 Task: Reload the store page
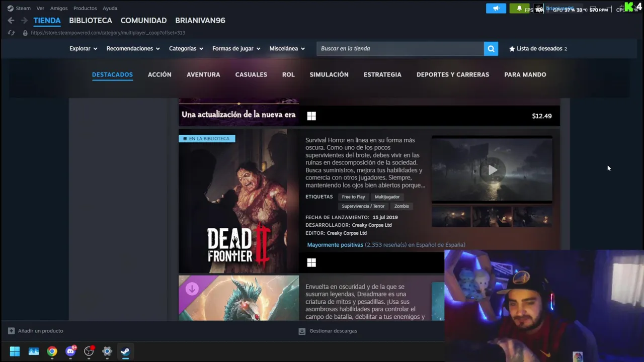pos(11,33)
